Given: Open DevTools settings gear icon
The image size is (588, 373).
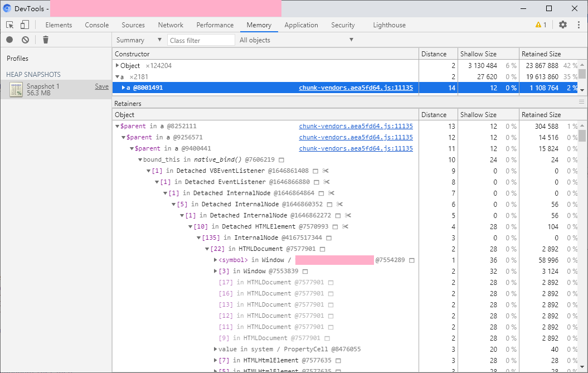Looking at the screenshot, I should pos(563,25).
